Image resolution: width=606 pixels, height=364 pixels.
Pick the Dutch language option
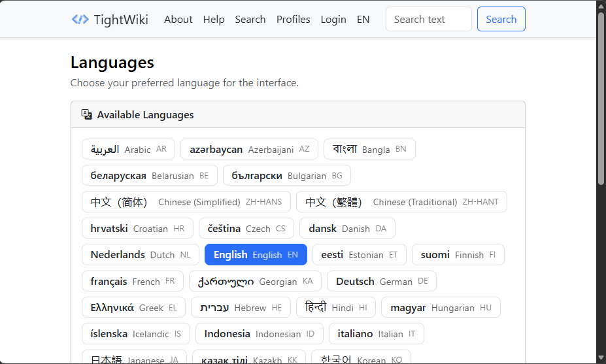click(x=141, y=255)
